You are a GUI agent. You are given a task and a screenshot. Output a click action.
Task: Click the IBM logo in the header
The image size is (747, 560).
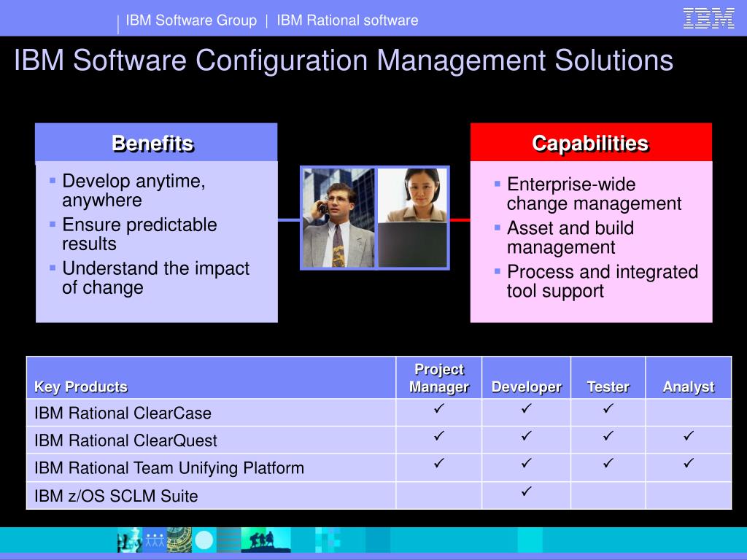coord(708,18)
